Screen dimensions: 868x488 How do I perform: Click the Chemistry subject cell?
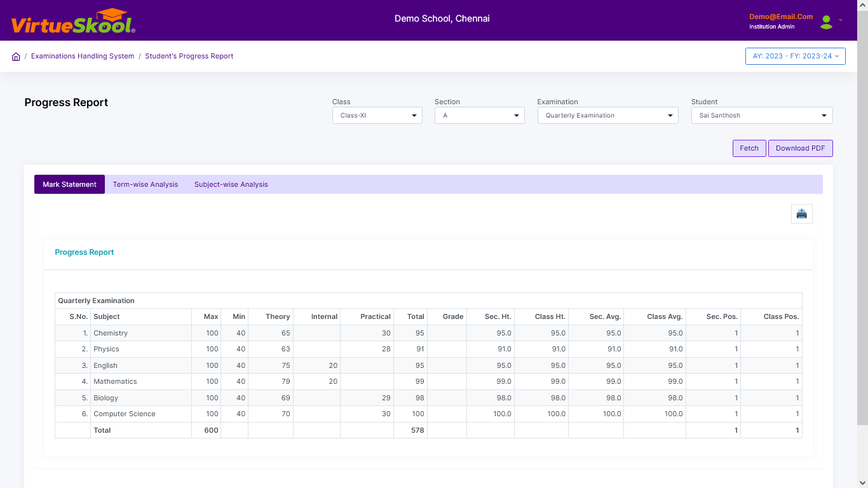click(141, 333)
